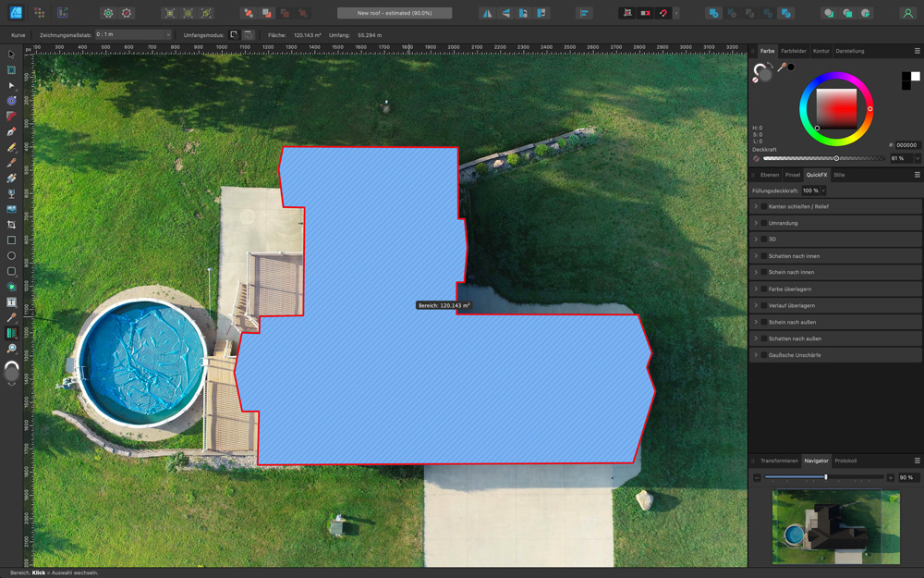Open the account profile icon
Viewport: 924px width, 578px height.
(x=907, y=14)
